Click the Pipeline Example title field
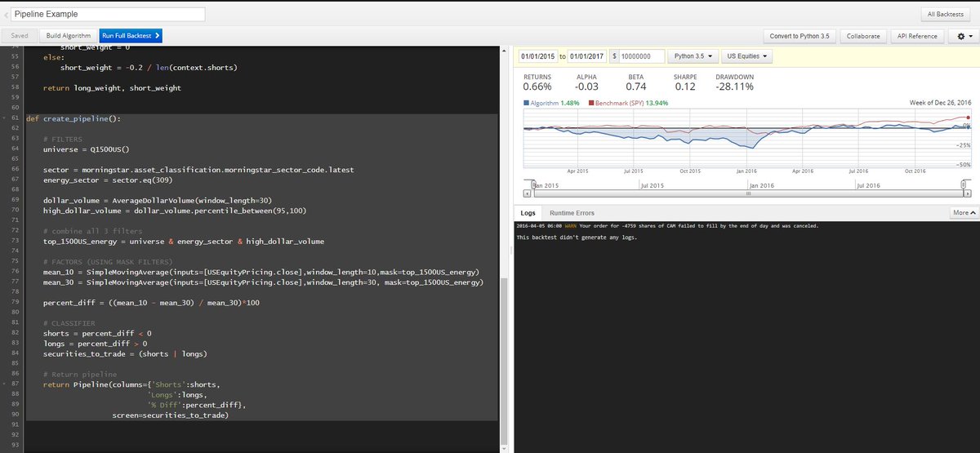Viewport: 980px width, 453px height. [109, 14]
